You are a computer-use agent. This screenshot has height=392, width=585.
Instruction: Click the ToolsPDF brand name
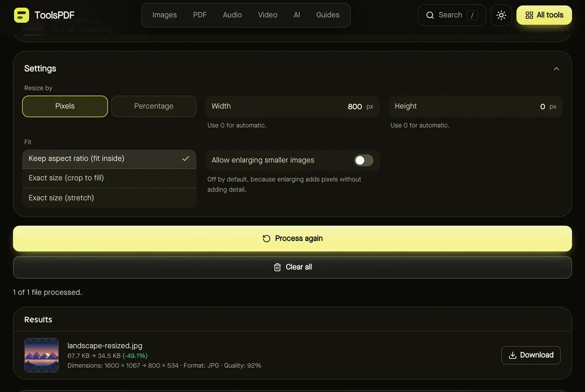(55, 15)
